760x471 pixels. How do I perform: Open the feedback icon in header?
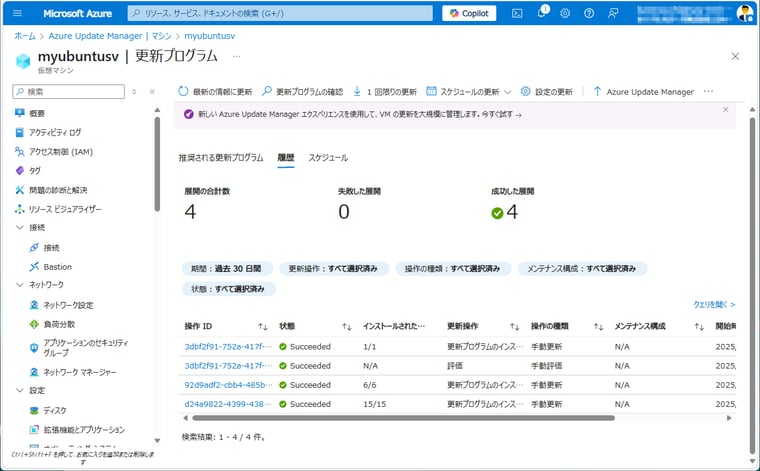tap(613, 13)
